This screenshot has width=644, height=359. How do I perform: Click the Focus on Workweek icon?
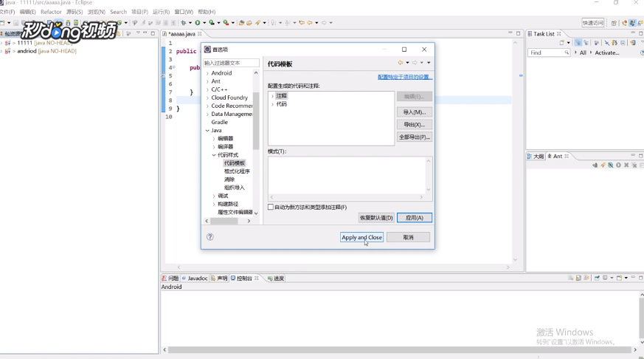coord(597,42)
